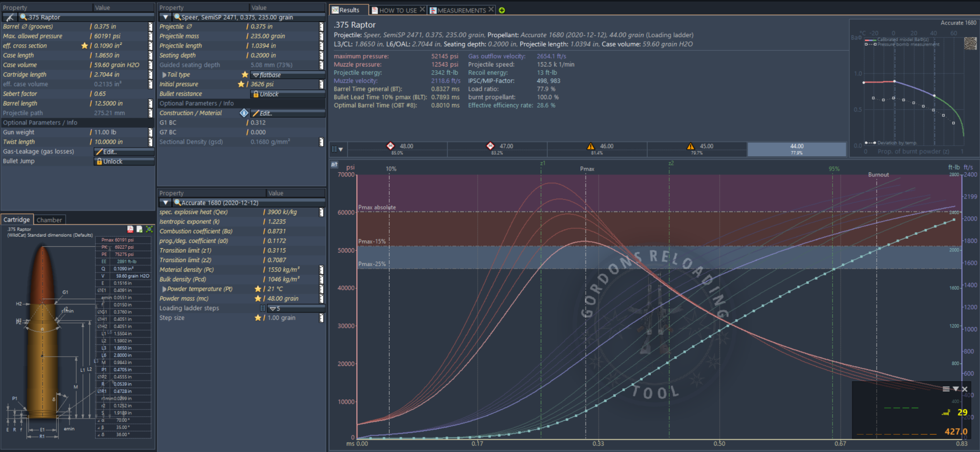The image size is (980, 452).
Task: Close the HOW TO USE tab
Action: [x=422, y=9]
